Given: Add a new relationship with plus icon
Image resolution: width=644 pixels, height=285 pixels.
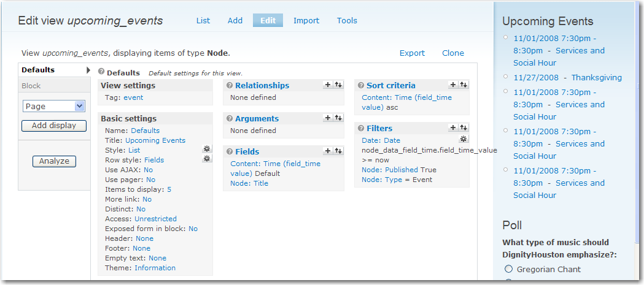Looking at the screenshot, I should pyautogui.click(x=328, y=85).
